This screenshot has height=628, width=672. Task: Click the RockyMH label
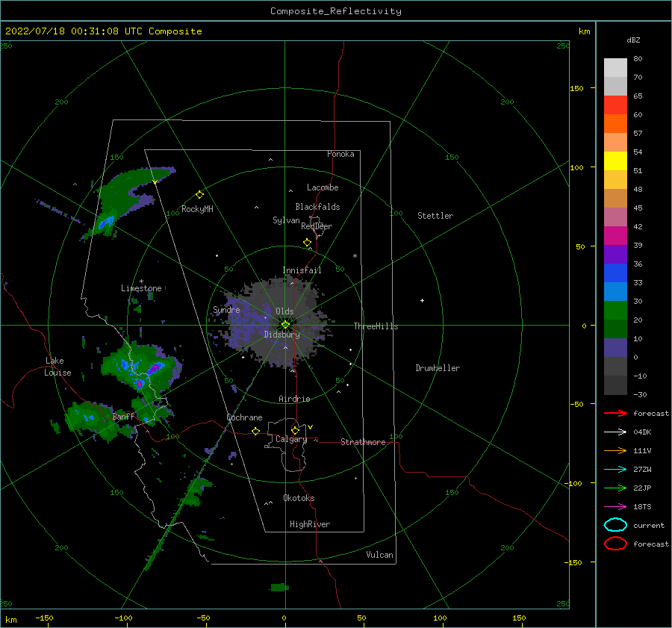point(197,209)
